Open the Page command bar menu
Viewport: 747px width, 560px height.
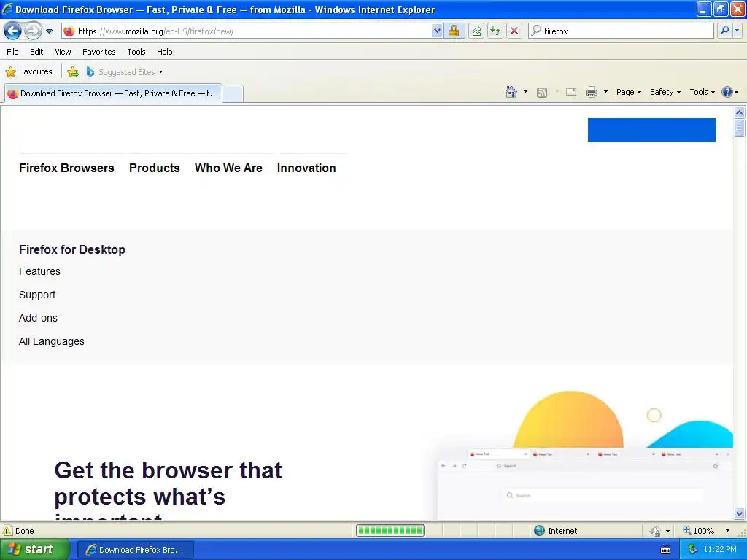[628, 92]
